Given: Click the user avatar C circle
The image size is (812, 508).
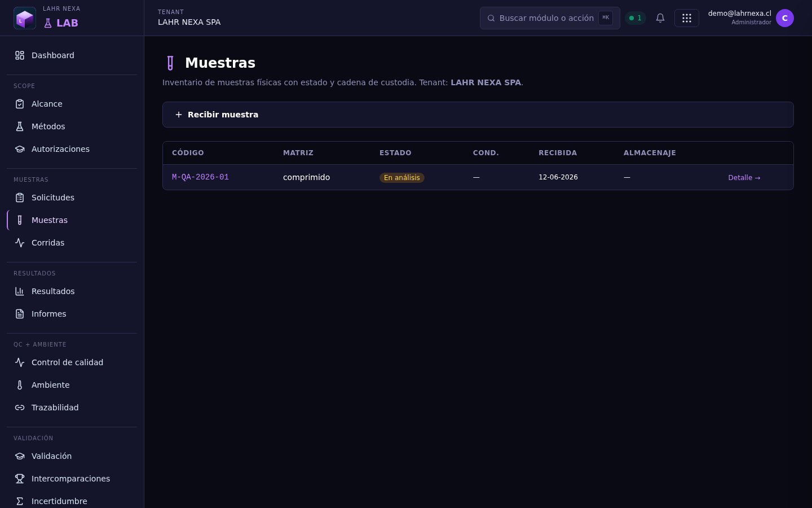Looking at the screenshot, I should (785, 18).
